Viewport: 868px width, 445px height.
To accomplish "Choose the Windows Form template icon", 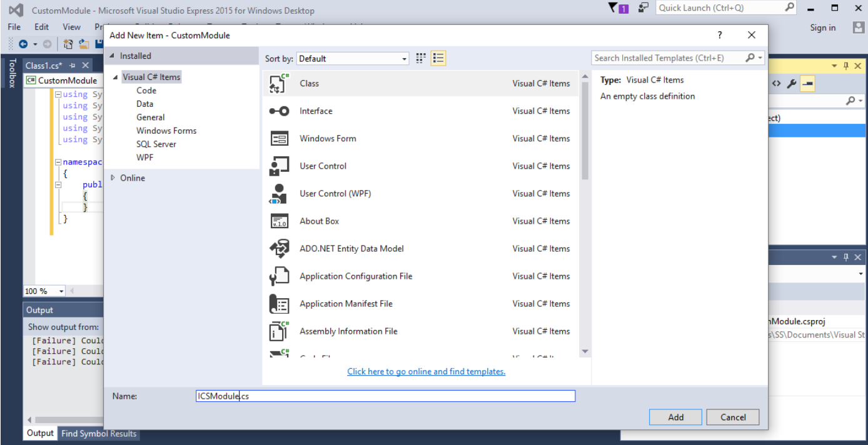I will pos(279,139).
